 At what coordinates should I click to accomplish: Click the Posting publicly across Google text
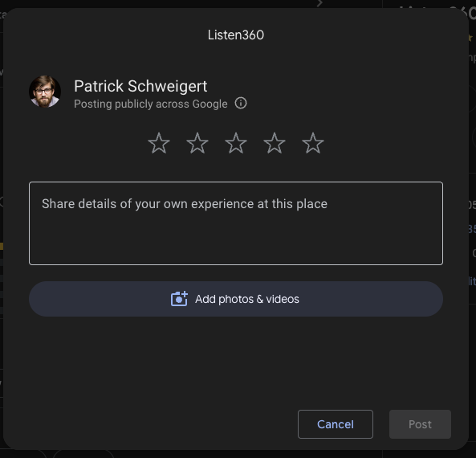pos(151,104)
